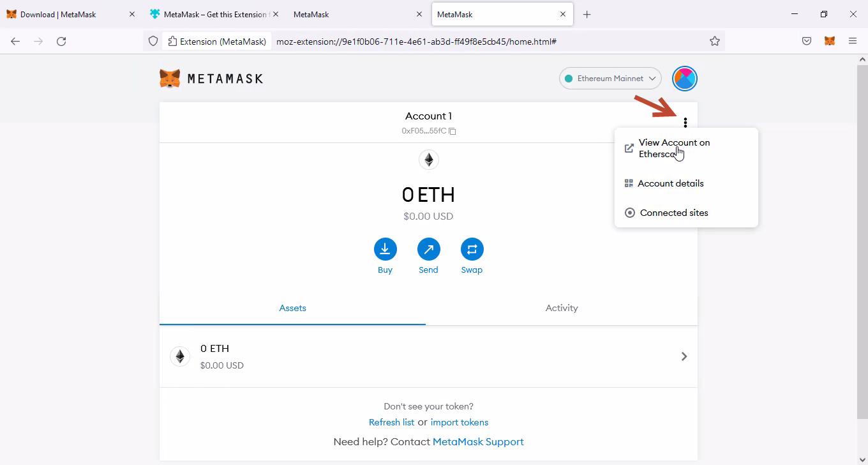Select View Account on Etherscan
Image resolution: width=868 pixels, height=465 pixels.
673,148
